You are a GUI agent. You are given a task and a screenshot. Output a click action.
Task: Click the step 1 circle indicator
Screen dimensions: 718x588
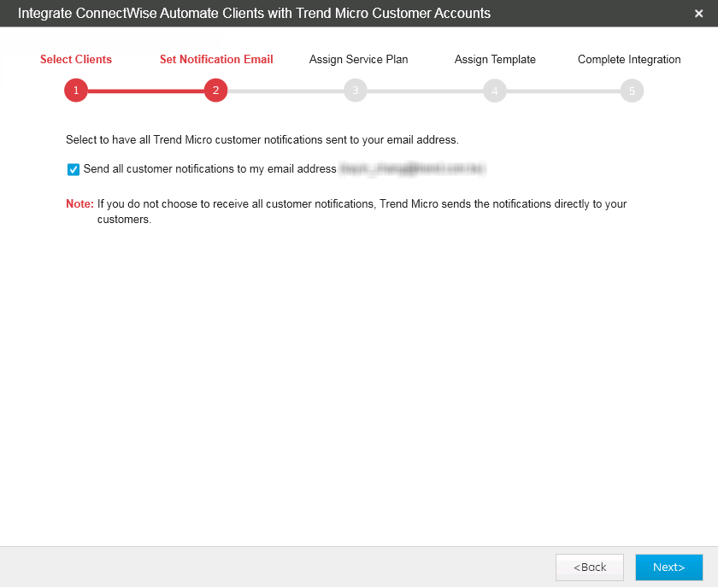click(76, 91)
